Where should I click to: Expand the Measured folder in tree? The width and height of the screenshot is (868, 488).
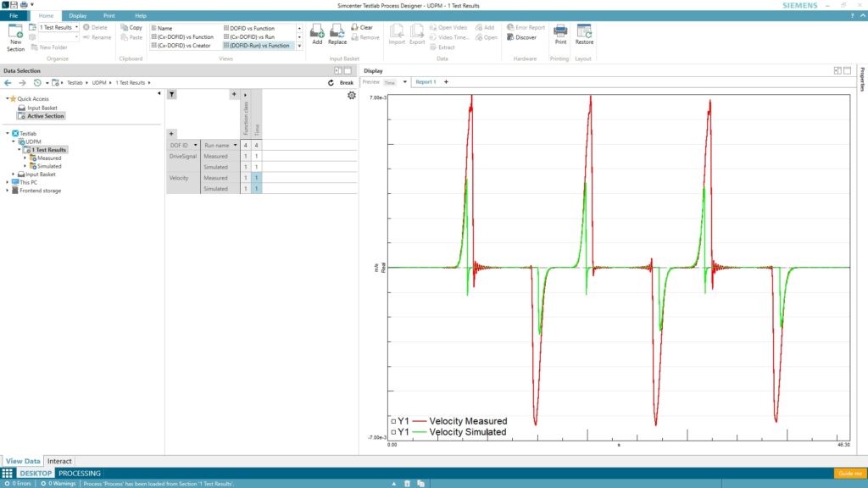point(25,158)
